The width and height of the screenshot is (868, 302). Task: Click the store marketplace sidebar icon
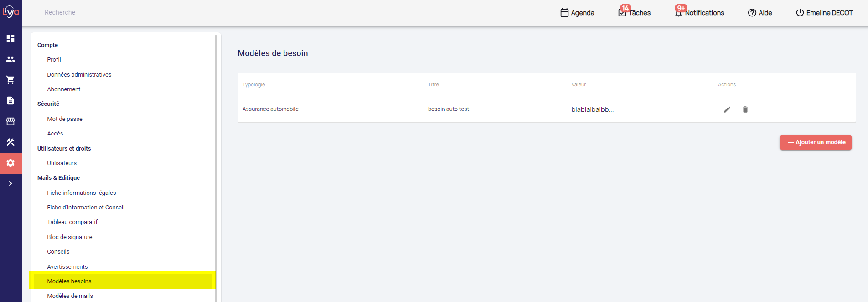[x=10, y=121]
